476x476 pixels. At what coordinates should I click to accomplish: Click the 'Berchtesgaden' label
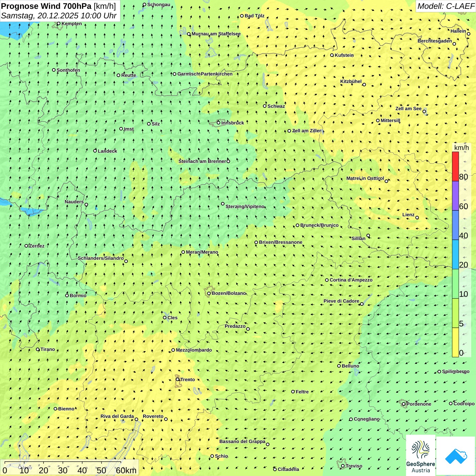coord(435,41)
